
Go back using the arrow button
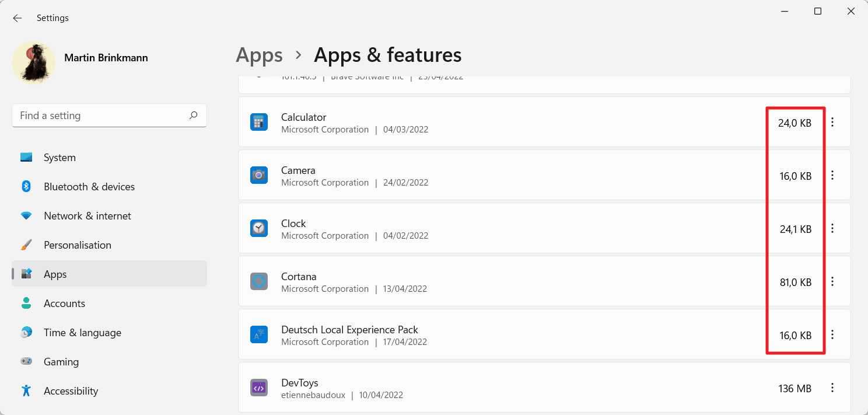click(x=17, y=18)
